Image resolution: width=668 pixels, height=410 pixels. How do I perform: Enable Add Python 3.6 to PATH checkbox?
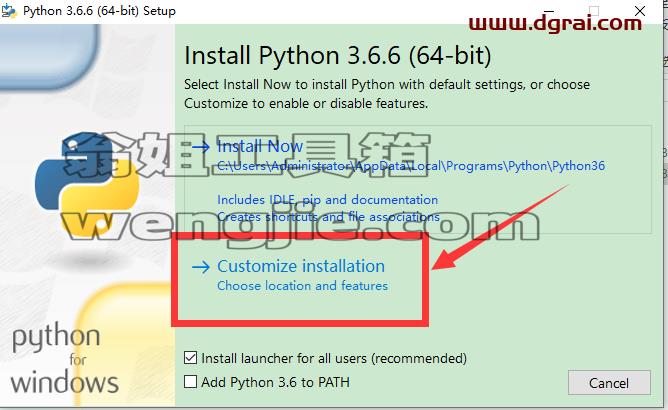click(190, 381)
